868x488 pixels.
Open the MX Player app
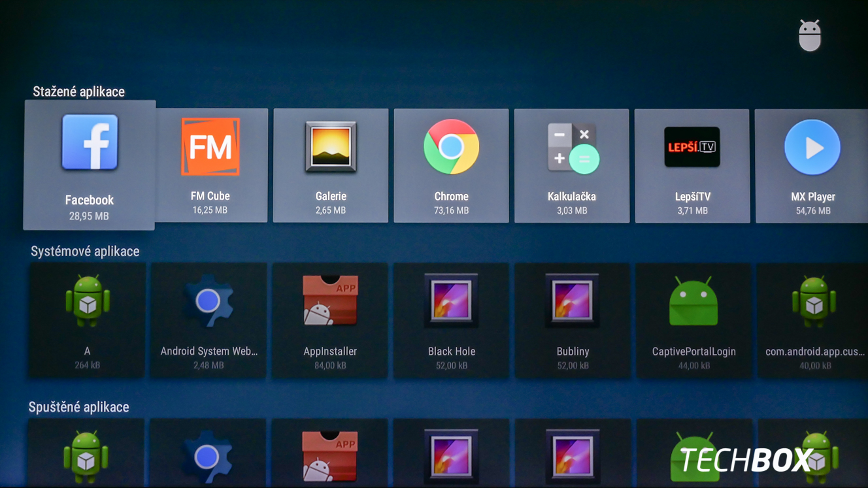(812, 166)
